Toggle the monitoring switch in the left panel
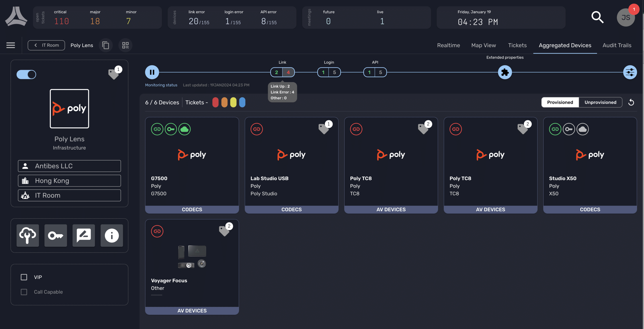Screen dimensions: 644x329 [x=26, y=74]
